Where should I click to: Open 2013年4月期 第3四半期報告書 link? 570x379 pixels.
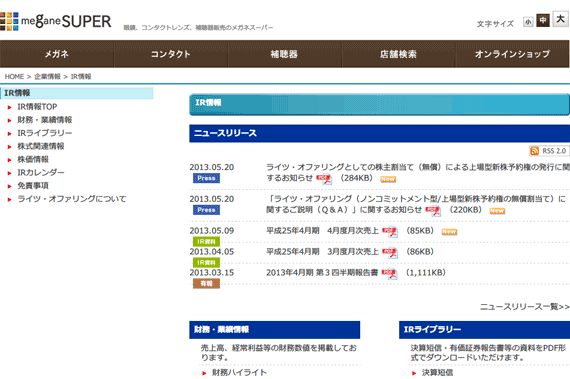click(x=322, y=273)
